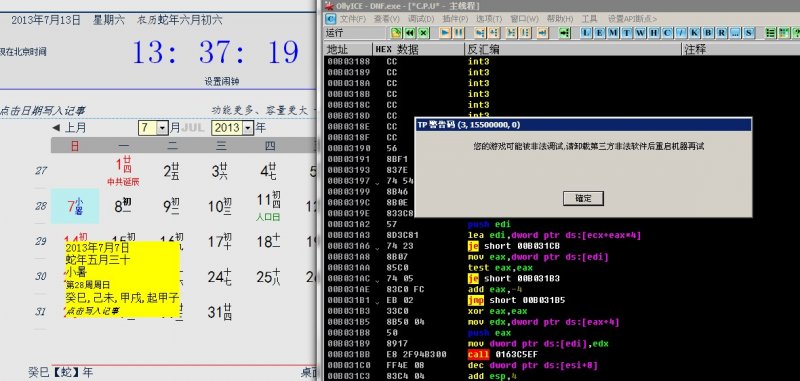800x381 pixels.
Task: Click the 注释 column header
Action: [x=741, y=49]
